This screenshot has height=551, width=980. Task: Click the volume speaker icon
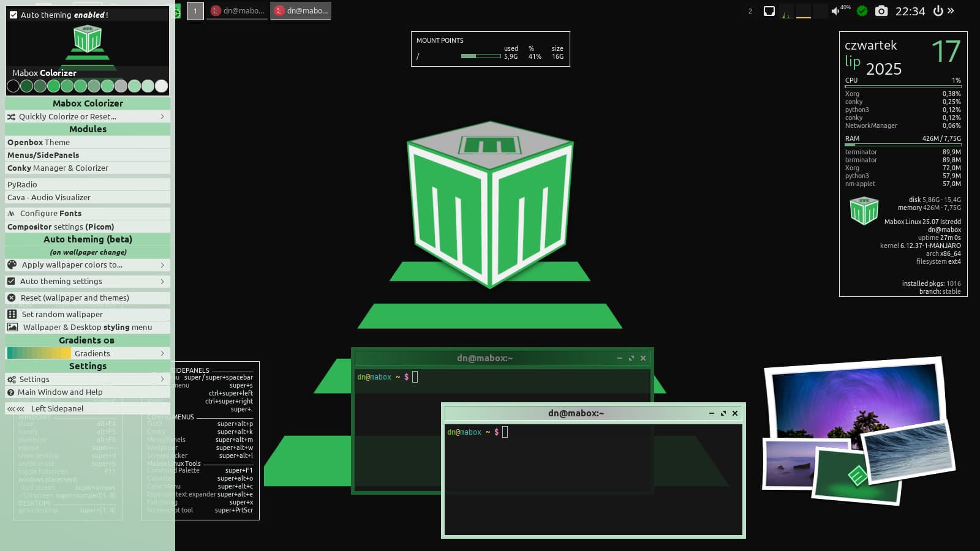tap(835, 11)
